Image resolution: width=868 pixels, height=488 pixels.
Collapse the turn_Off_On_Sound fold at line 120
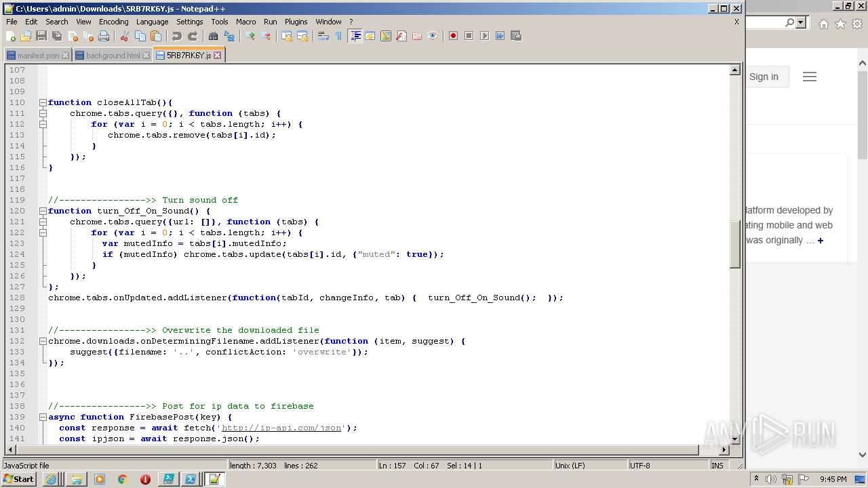(43, 211)
